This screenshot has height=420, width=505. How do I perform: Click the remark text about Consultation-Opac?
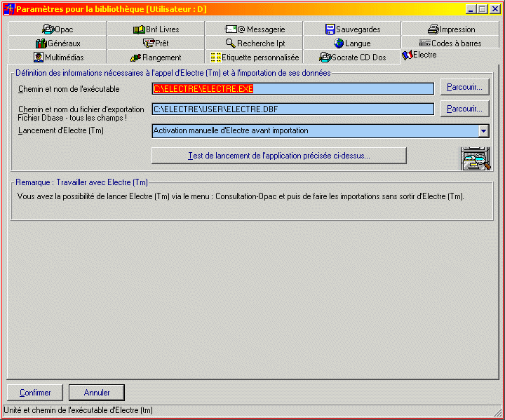241,196
